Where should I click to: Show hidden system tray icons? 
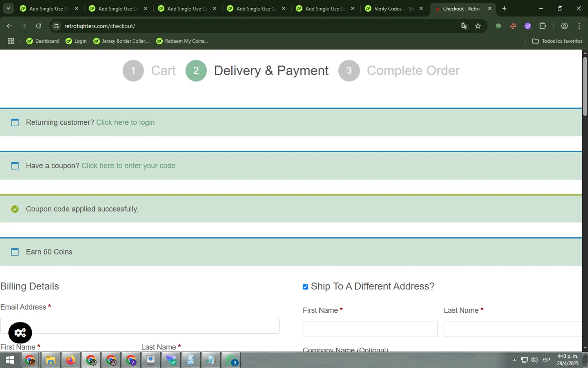[514, 360]
